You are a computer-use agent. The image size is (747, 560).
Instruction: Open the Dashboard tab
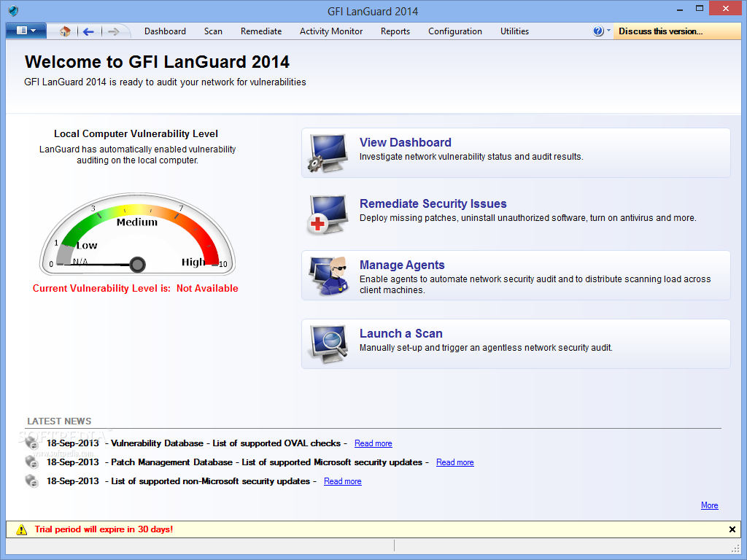tap(165, 31)
